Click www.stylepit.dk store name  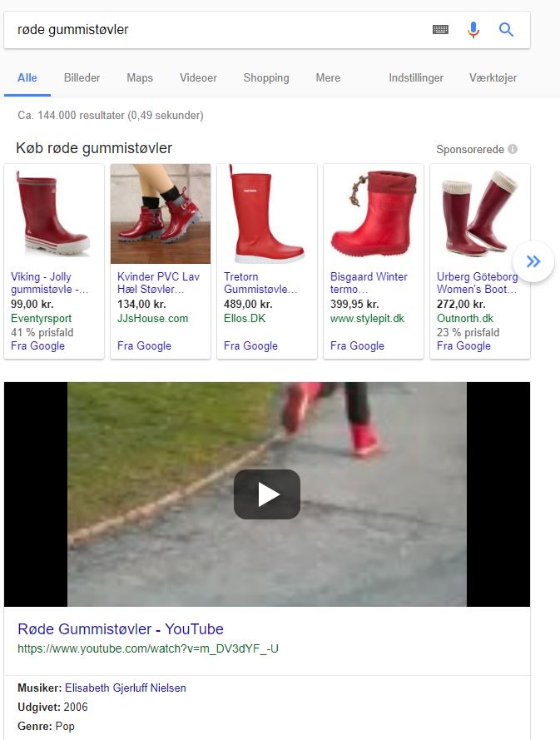[367, 319]
